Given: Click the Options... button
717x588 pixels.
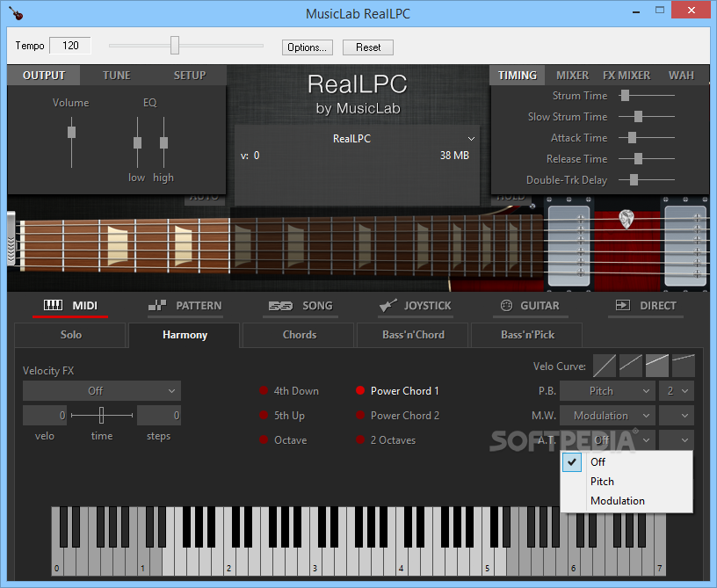Looking at the screenshot, I should click(308, 47).
